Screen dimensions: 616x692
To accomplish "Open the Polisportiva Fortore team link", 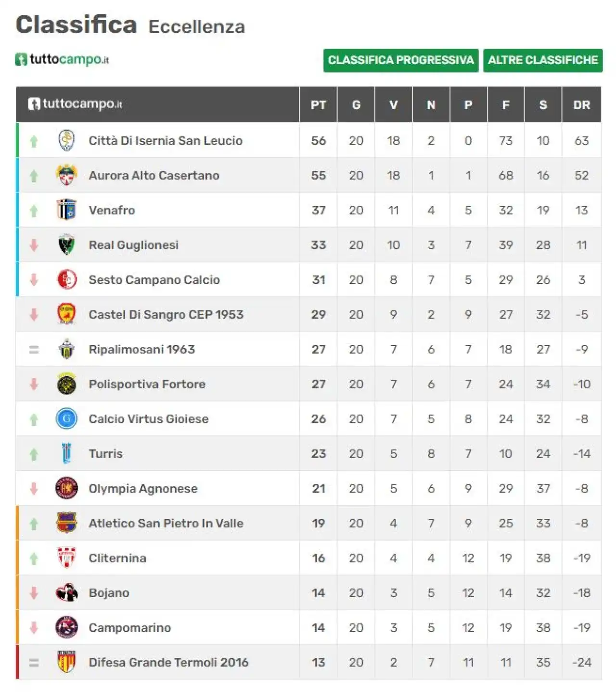I will 147,384.
